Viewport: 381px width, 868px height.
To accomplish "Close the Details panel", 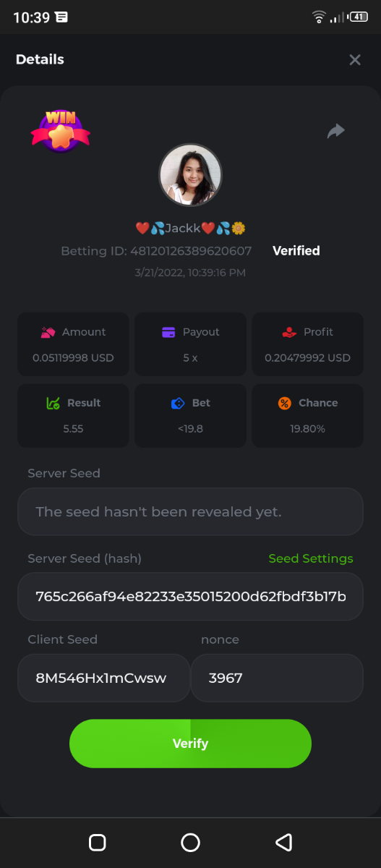I will point(355,60).
